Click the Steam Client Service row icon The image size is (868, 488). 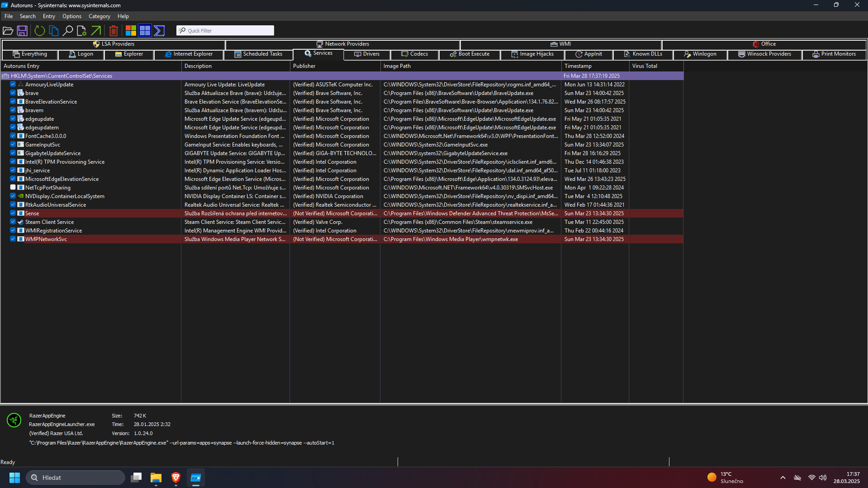(20, 222)
